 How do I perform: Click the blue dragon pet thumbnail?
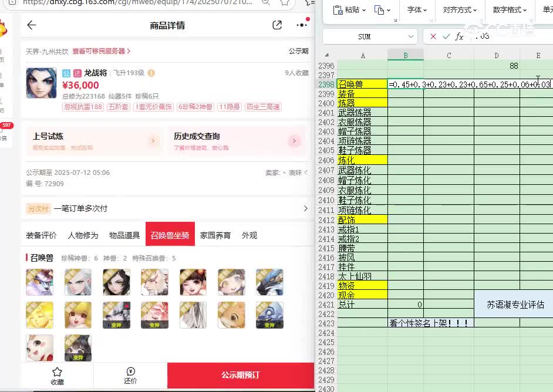point(269,282)
